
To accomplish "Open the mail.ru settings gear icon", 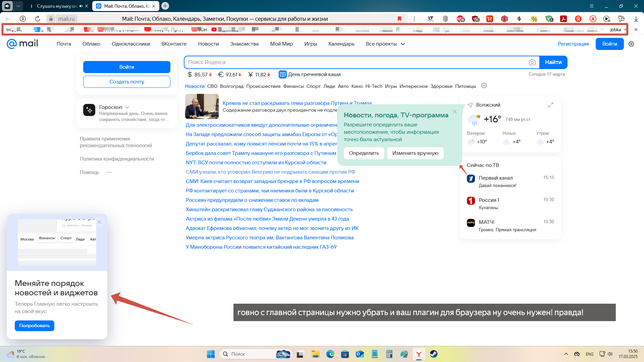I will 631,44.
